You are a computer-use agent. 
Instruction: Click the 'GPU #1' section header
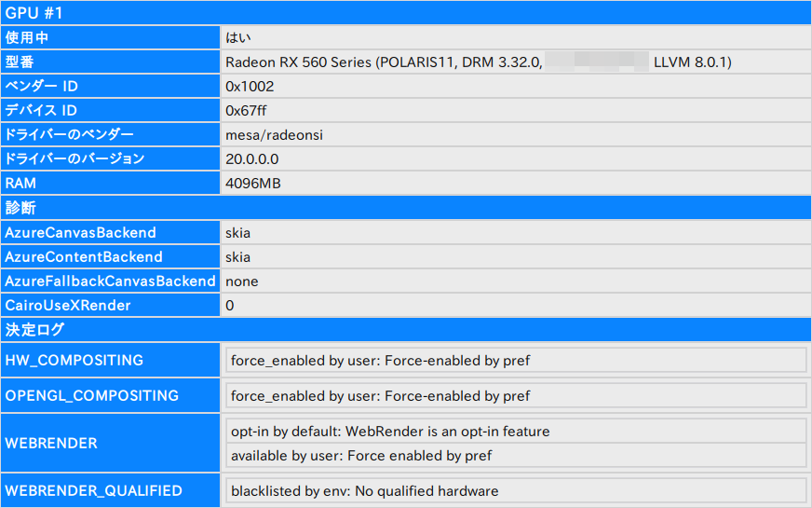click(x=406, y=13)
